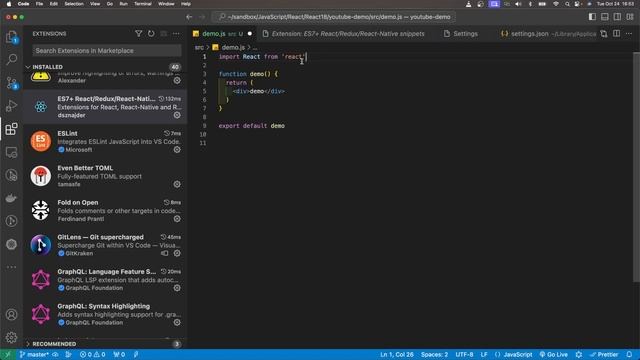Open manage gear for Even Better TOML

tap(177, 184)
